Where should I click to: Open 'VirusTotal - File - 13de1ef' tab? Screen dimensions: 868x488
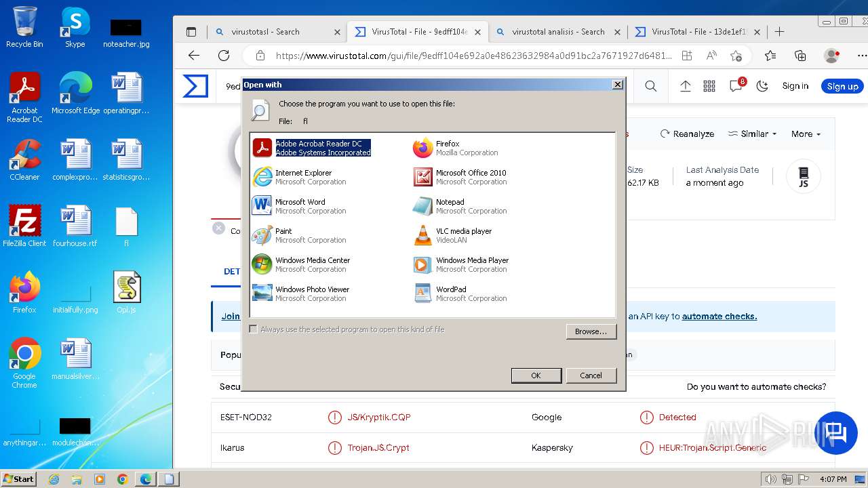(698, 32)
